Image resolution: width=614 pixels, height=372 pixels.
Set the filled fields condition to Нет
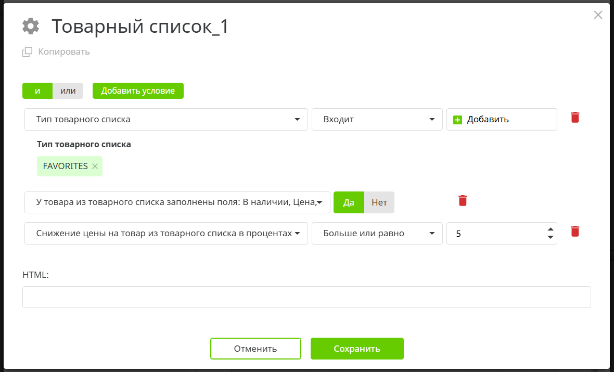coord(379,202)
